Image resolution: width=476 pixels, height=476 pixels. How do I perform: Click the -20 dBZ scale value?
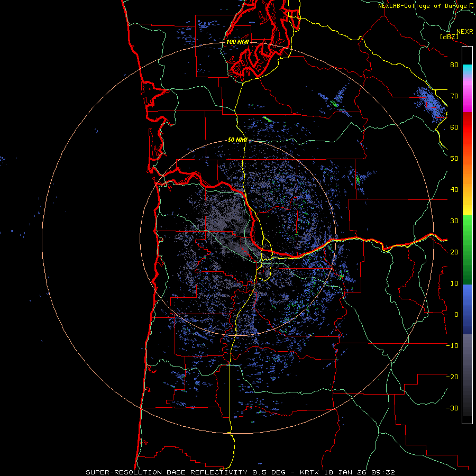pyautogui.click(x=452, y=377)
